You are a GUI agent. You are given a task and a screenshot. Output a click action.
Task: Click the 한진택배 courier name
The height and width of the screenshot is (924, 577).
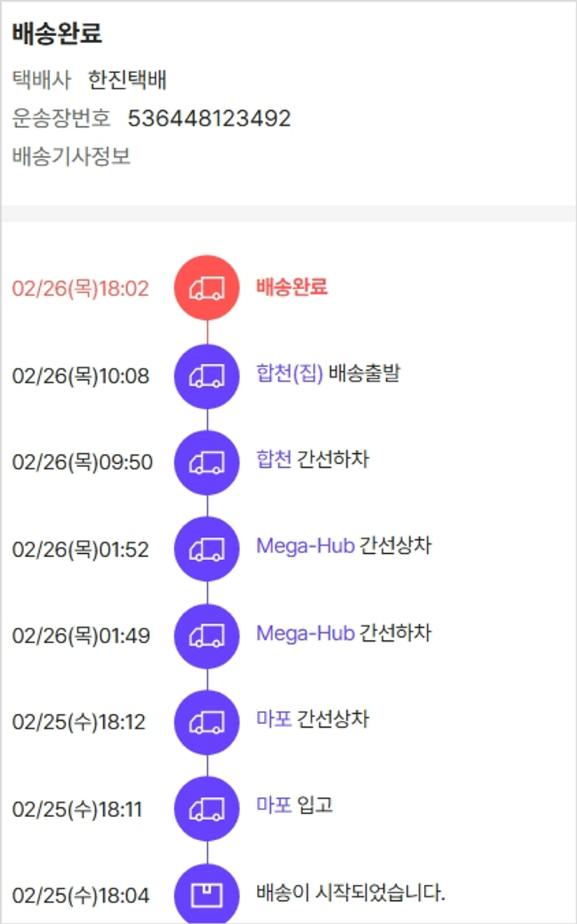pyautogui.click(x=128, y=79)
